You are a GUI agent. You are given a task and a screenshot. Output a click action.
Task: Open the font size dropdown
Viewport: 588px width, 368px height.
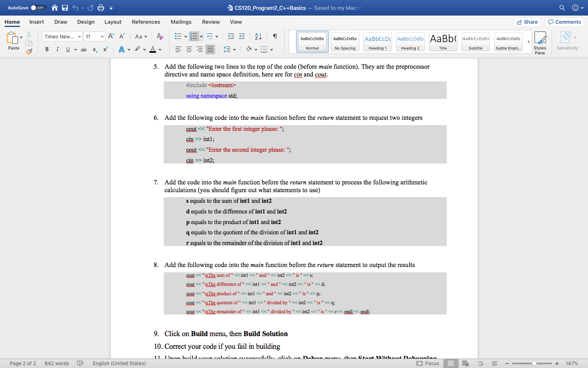tap(102, 37)
